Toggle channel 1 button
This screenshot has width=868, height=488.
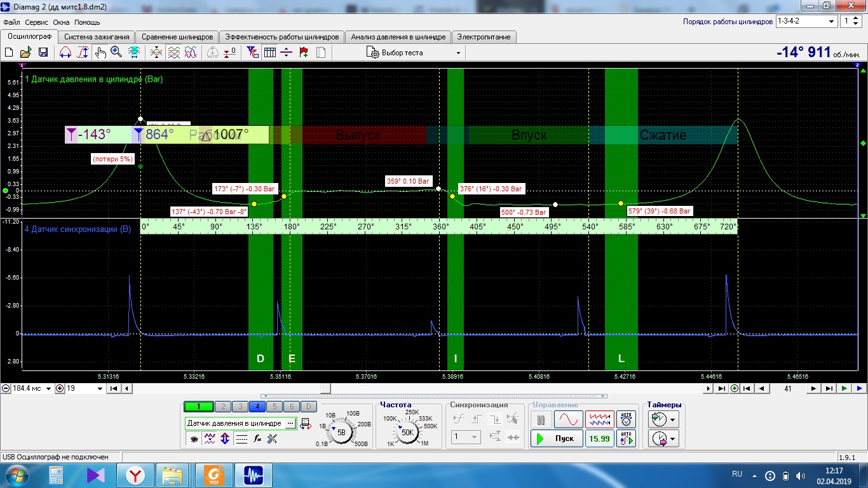pyautogui.click(x=198, y=407)
